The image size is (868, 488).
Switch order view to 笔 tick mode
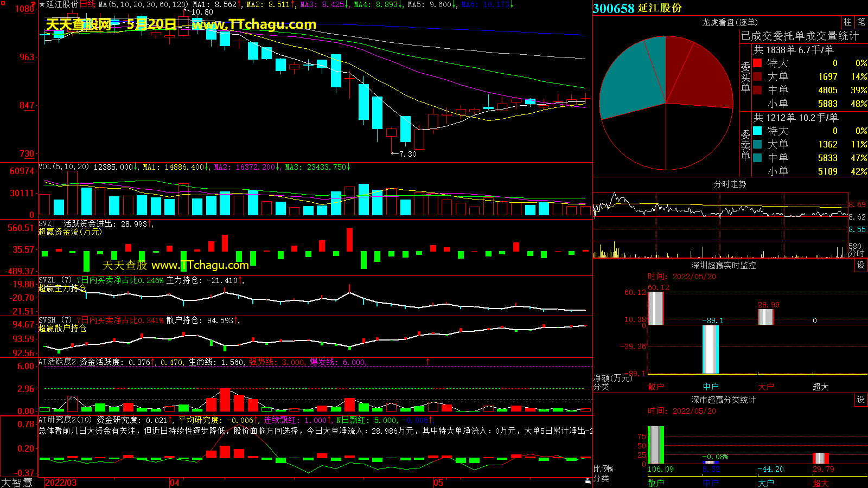click(861, 22)
